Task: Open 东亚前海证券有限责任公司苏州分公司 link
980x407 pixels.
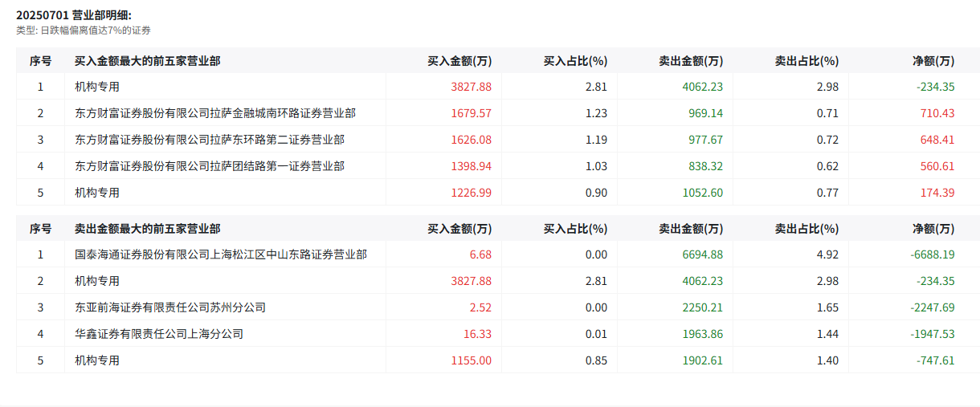Action: (x=170, y=307)
